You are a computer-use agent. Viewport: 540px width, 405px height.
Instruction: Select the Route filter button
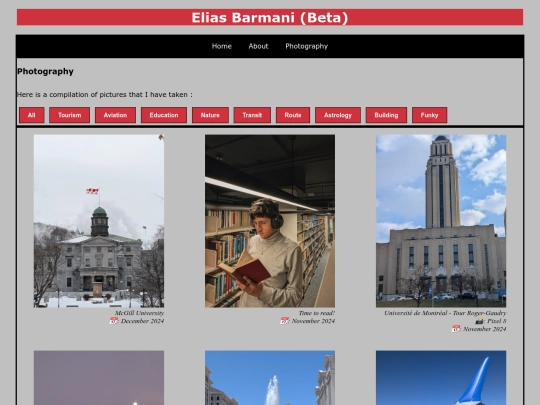pos(293,115)
